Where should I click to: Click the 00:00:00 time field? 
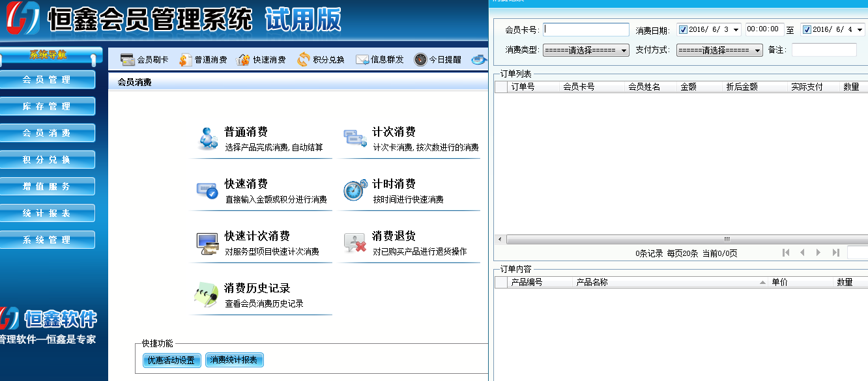click(764, 29)
